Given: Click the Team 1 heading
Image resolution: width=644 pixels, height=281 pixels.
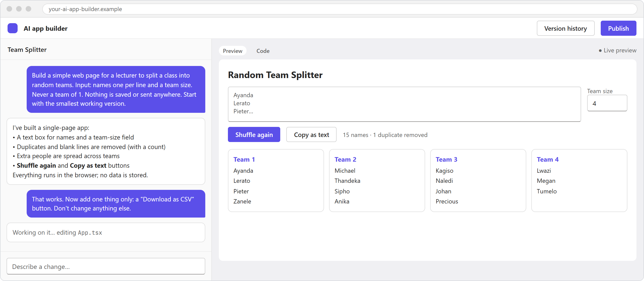Looking at the screenshot, I should pos(244,159).
